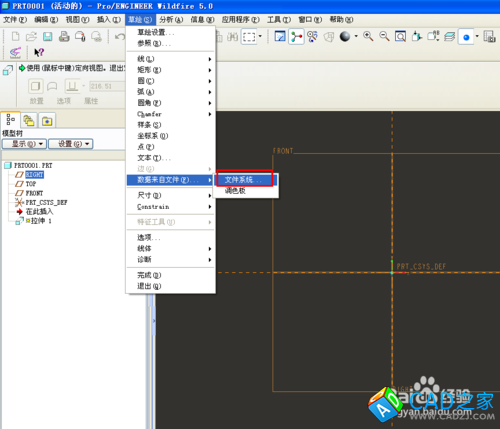Click the Undo arrow icon
Image resolution: width=500 pixels, height=429 pixels.
click(x=119, y=36)
